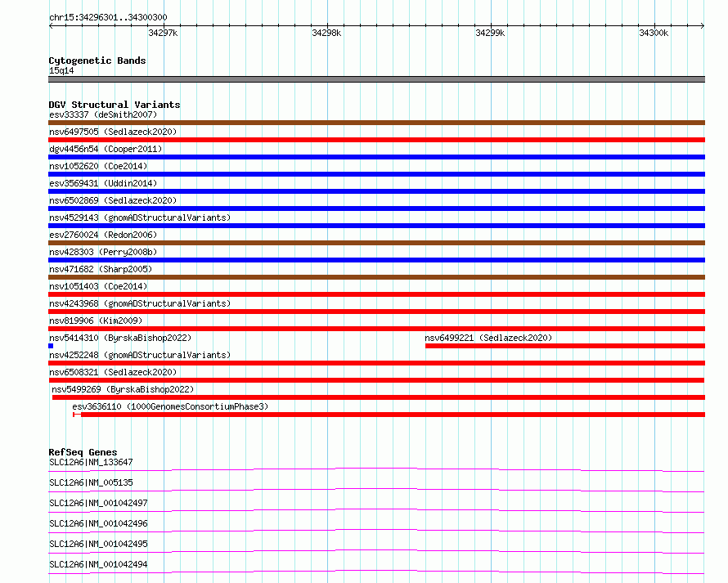The height and width of the screenshot is (583, 728).
Task: Open variant nsv471682 (Sharp2005)
Action: pos(101,269)
